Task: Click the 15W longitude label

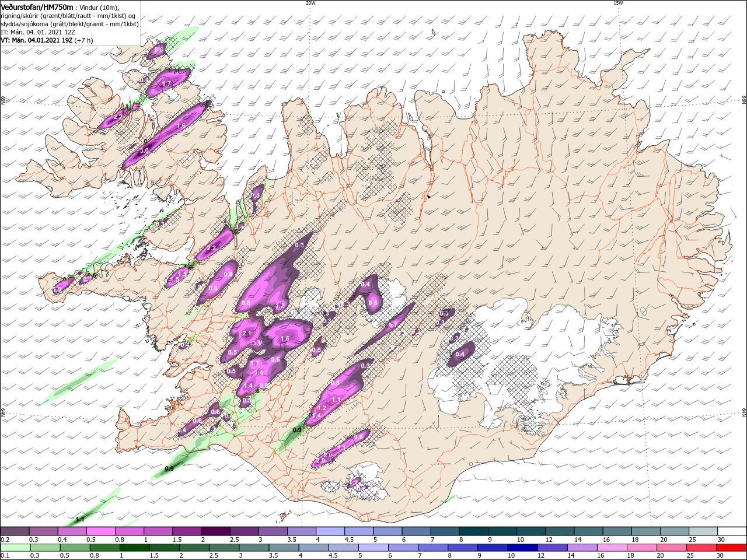Action: [x=617, y=3]
